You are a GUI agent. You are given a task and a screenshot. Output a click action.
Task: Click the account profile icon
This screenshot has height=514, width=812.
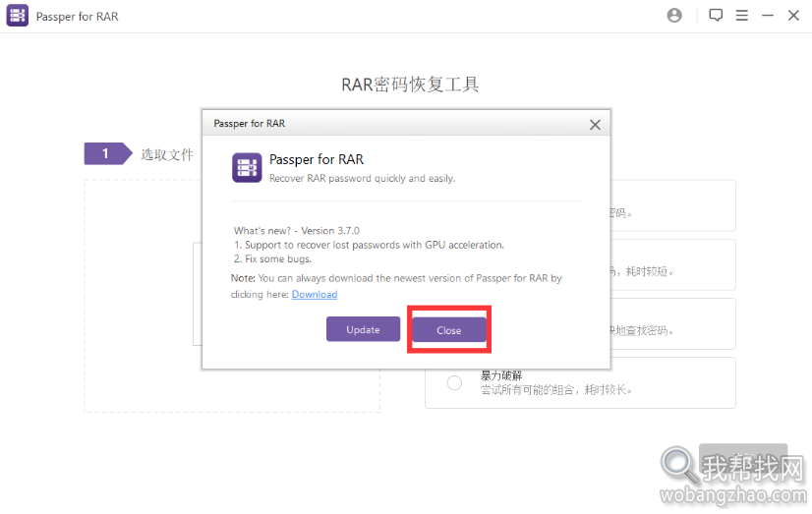674,16
